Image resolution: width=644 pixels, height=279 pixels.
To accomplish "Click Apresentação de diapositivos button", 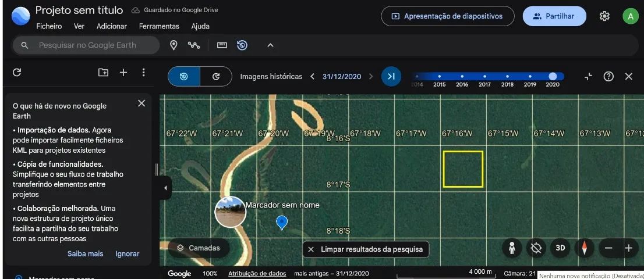I will (448, 16).
